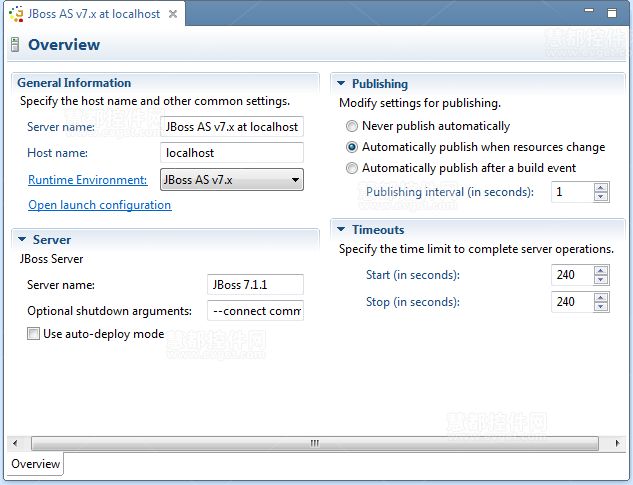The image size is (633, 485).
Task: Collapse the Server section
Action: point(22,239)
